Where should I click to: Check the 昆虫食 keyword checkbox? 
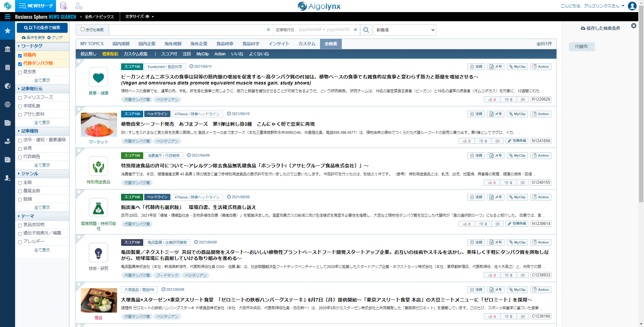[20, 72]
